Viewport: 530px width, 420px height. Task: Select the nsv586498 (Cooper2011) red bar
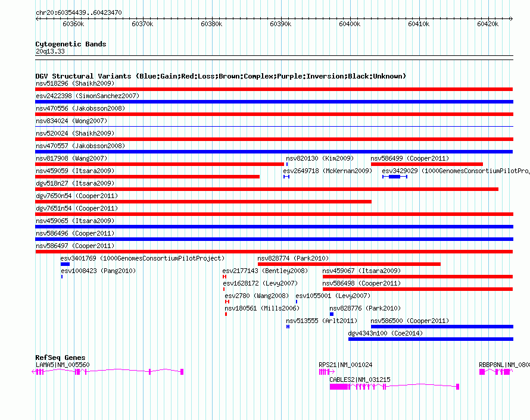[417, 289]
